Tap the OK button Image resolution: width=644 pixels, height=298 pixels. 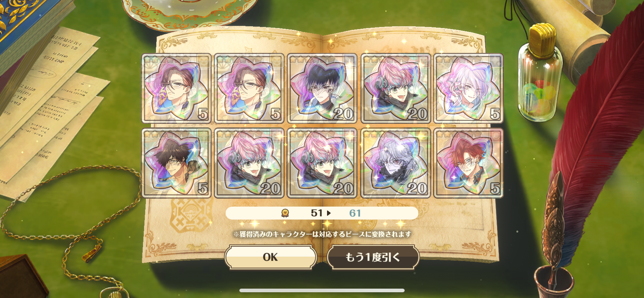[x=271, y=257]
